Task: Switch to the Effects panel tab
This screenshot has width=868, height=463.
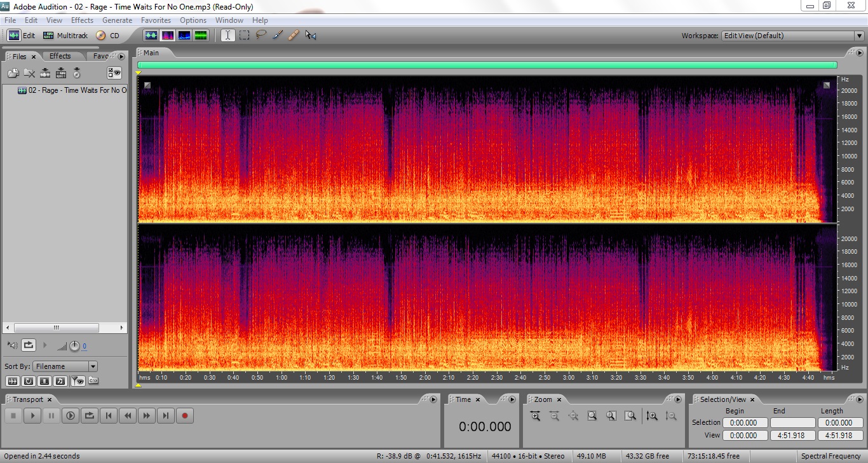Action: point(60,56)
